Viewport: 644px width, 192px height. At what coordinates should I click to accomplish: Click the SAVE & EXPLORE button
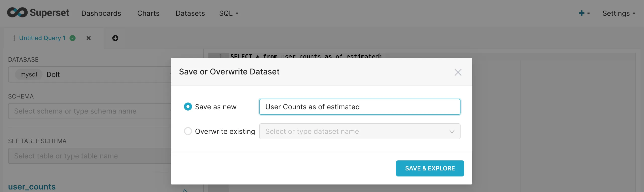pyautogui.click(x=430, y=168)
